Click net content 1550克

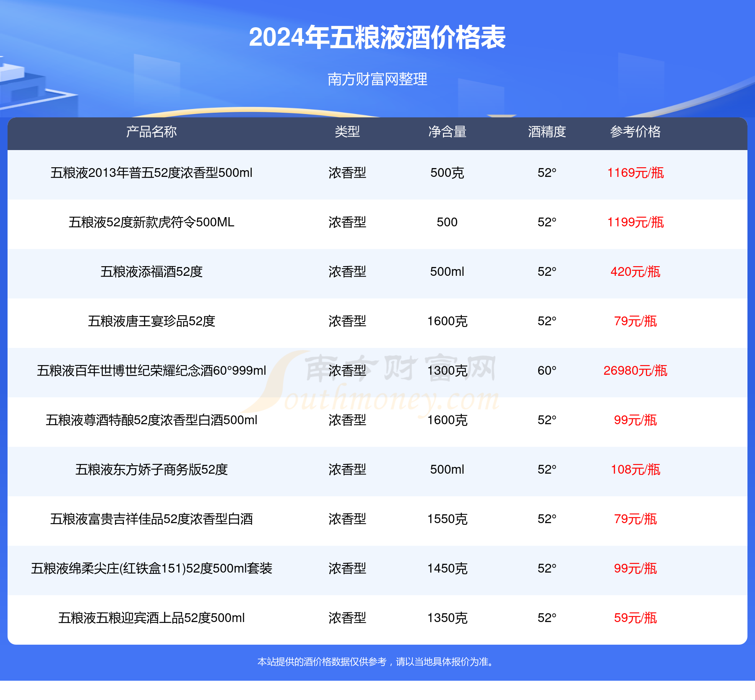point(447,519)
